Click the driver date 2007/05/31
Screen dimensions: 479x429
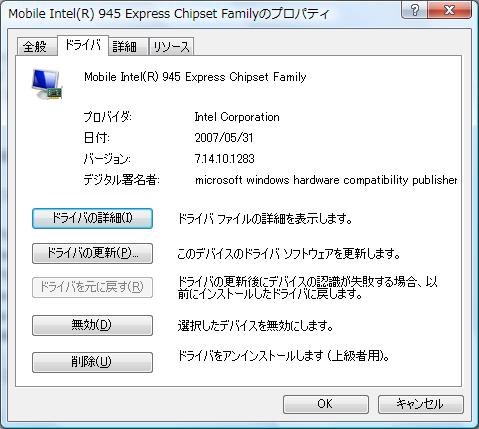[224, 138]
